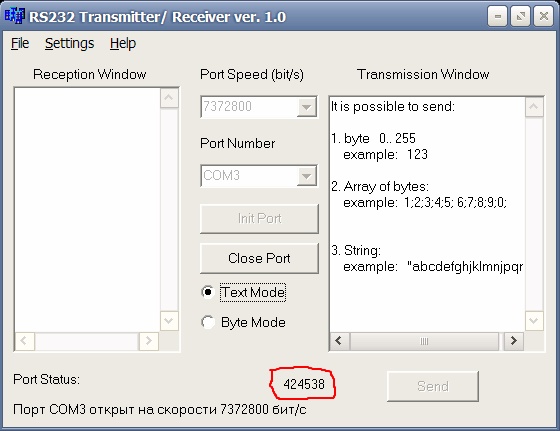
Task: Click Transmission Window scroll left arrow
Action: tap(339, 341)
